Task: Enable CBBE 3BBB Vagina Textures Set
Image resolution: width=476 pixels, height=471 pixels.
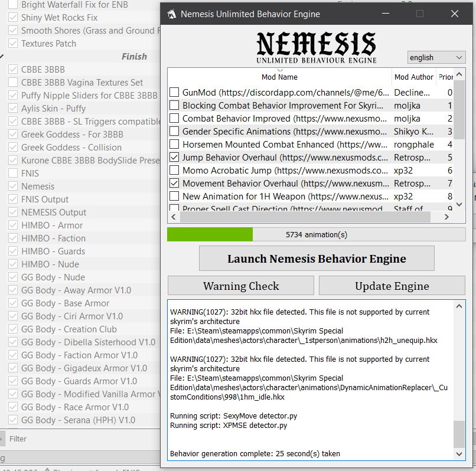Action: click(x=13, y=82)
